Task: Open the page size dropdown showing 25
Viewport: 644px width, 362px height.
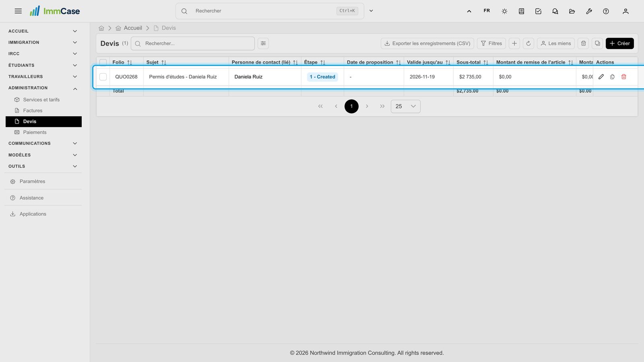Action: click(405, 106)
